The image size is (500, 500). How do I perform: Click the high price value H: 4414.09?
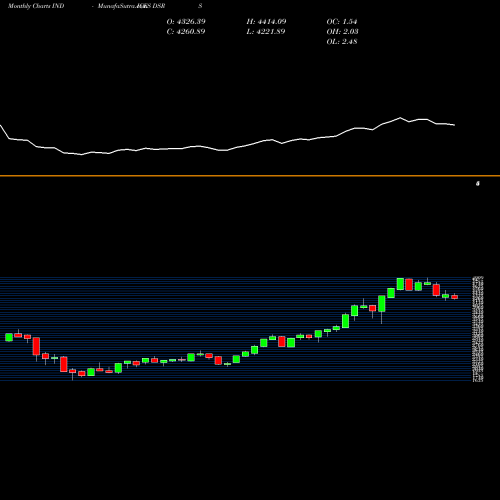[x=266, y=22]
